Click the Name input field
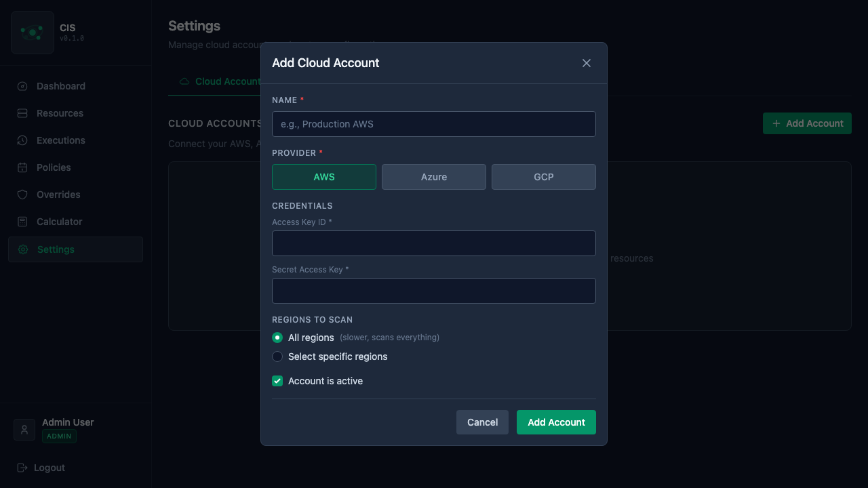The width and height of the screenshot is (868, 488). (434, 124)
